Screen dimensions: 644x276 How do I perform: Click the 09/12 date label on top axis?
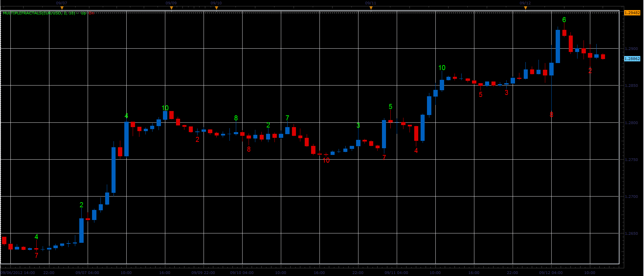pos(525,3)
